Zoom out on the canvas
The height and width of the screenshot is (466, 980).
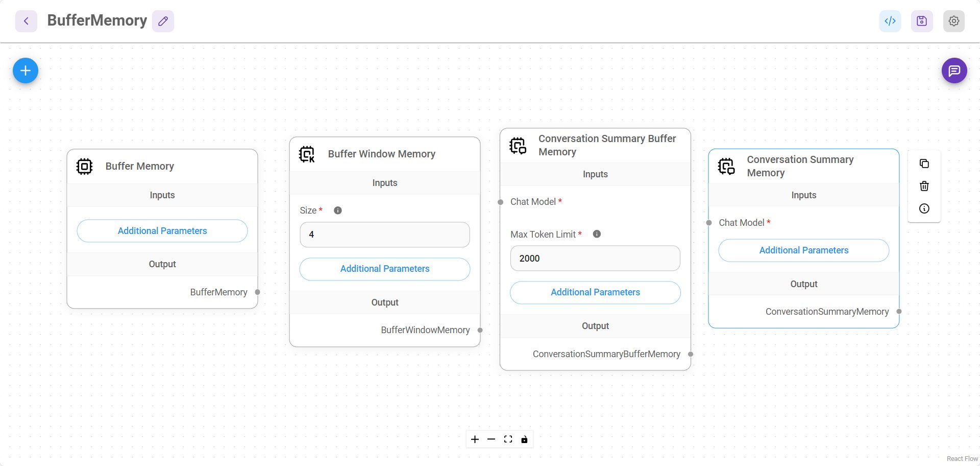(491, 439)
